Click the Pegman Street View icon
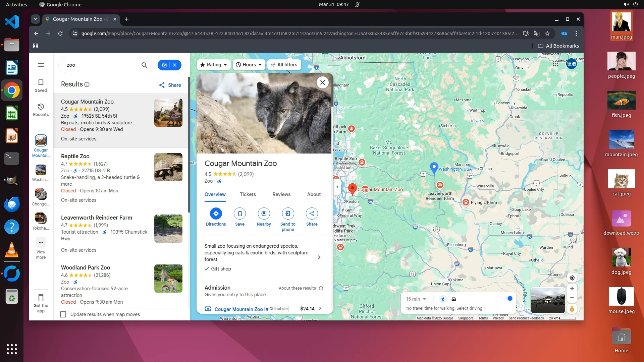 572,309
